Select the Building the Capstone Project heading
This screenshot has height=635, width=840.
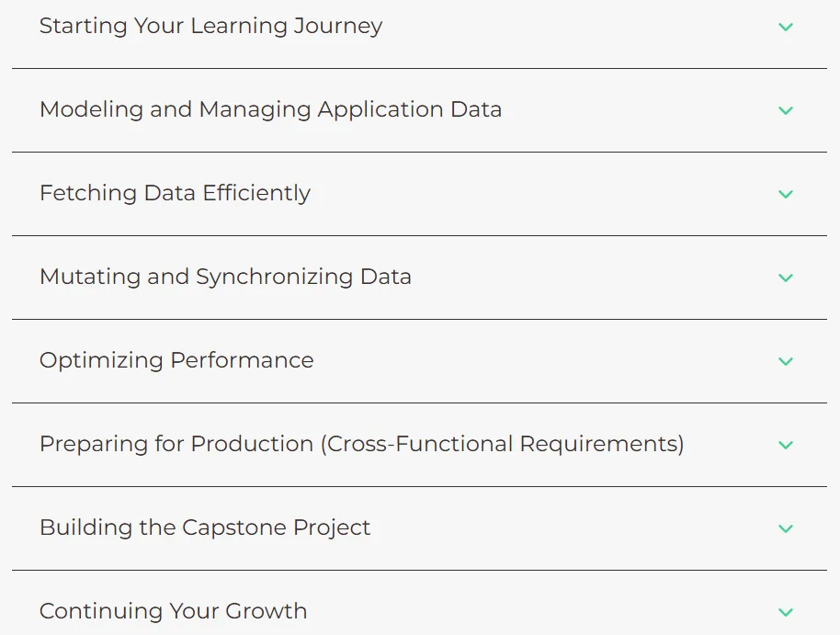[205, 527]
